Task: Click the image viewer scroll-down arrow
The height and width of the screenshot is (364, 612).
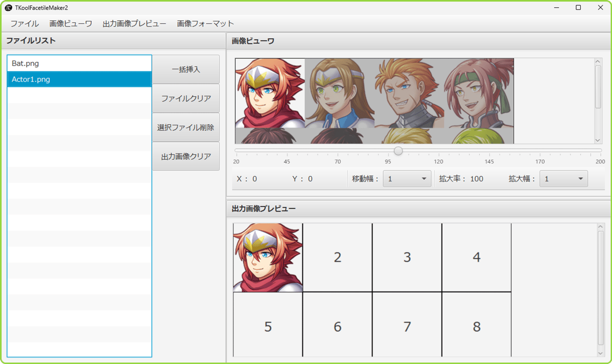Action: point(598,140)
